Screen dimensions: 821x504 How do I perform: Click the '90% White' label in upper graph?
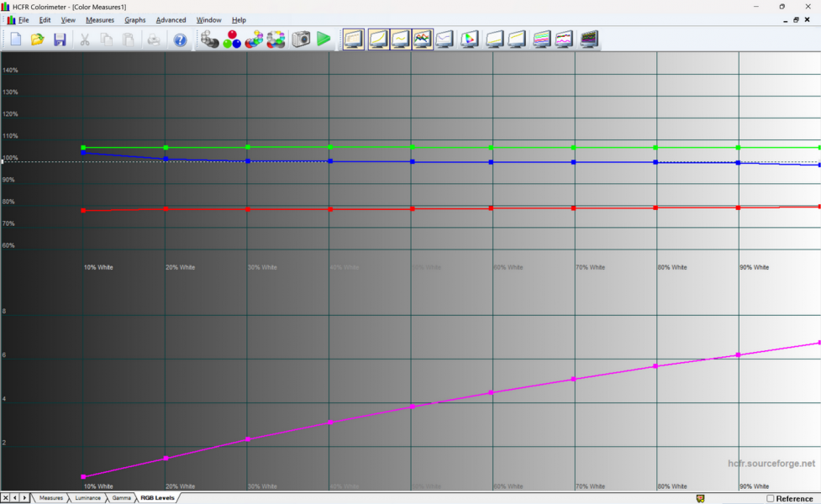(754, 267)
